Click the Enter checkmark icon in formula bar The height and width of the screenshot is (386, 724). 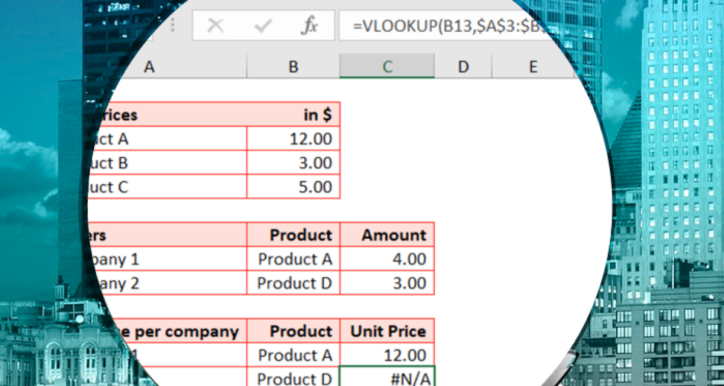pos(262,26)
